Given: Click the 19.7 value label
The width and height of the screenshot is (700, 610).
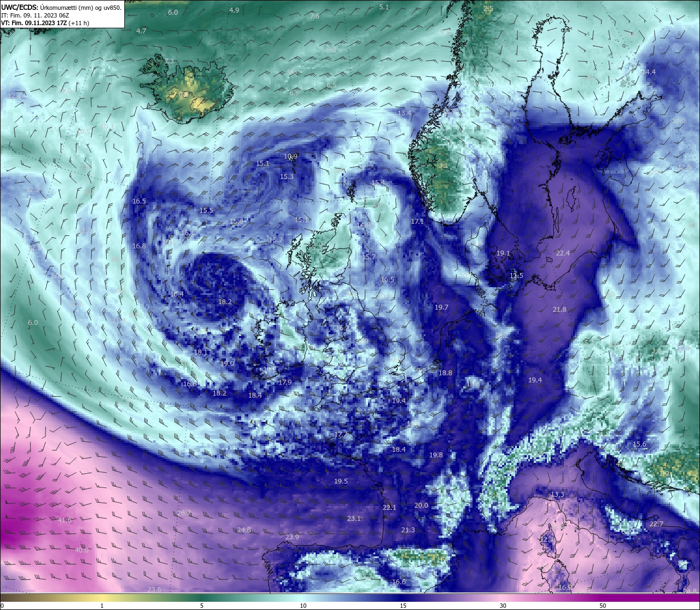Looking at the screenshot, I should point(441,307).
